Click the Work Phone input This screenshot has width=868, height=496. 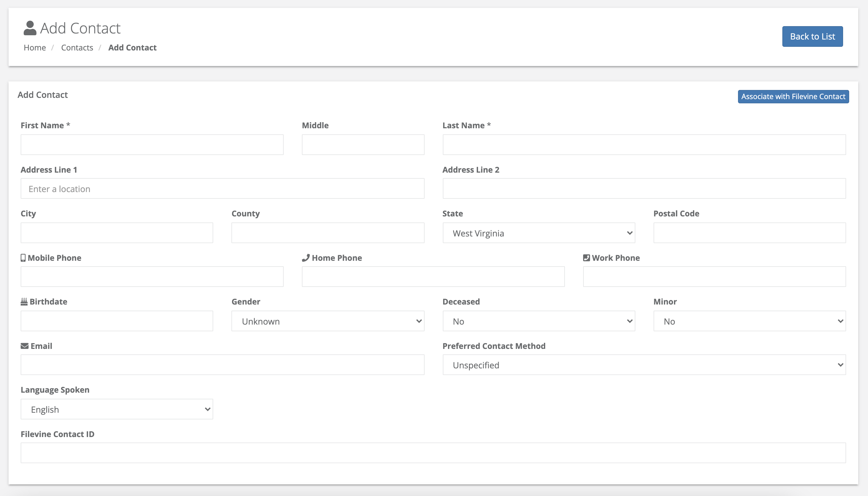714,277
